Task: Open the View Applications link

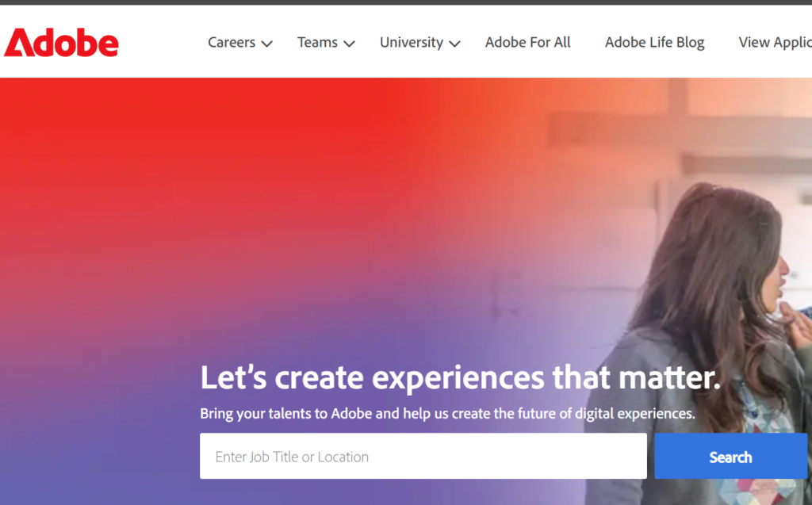Action: pos(776,43)
